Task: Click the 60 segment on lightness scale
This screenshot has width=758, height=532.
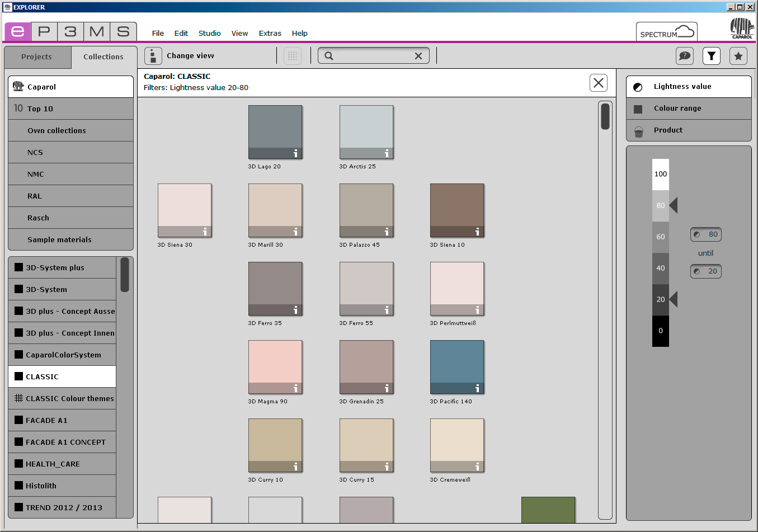Action: [661, 237]
